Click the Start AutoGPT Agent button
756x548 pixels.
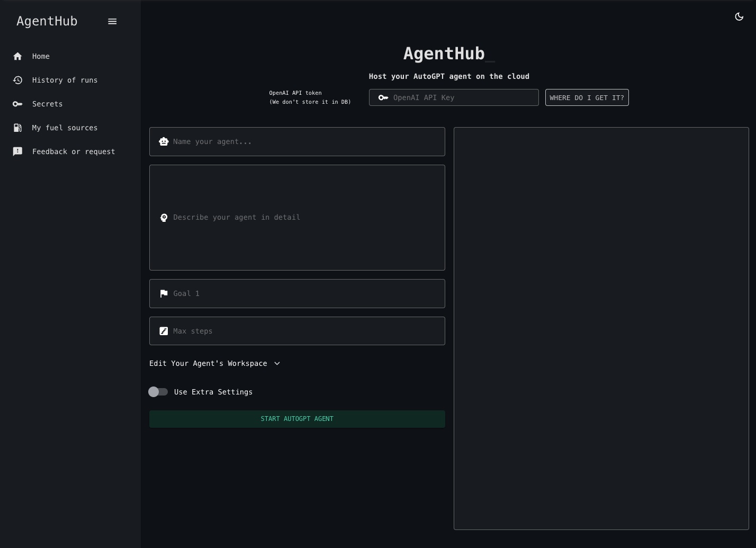(297, 419)
